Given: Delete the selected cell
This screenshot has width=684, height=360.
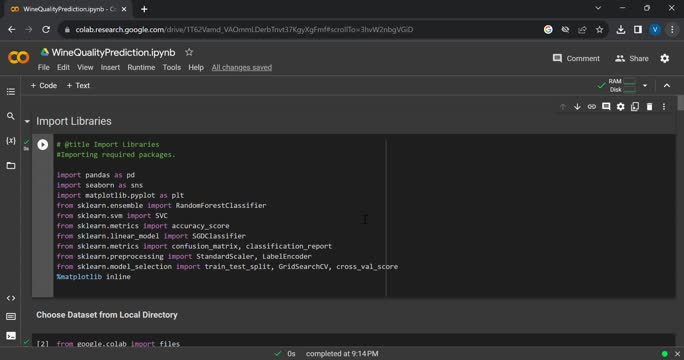Looking at the screenshot, I should click(649, 106).
